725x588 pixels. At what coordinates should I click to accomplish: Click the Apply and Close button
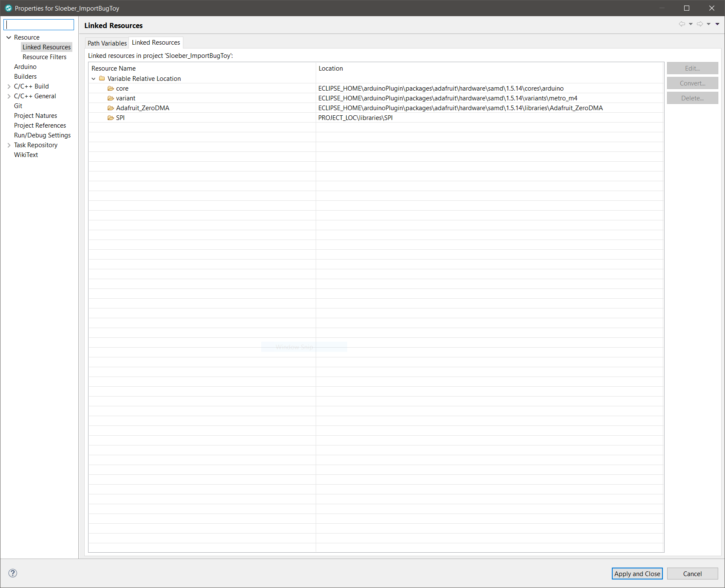pyautogui.click(x=637, y=574)
